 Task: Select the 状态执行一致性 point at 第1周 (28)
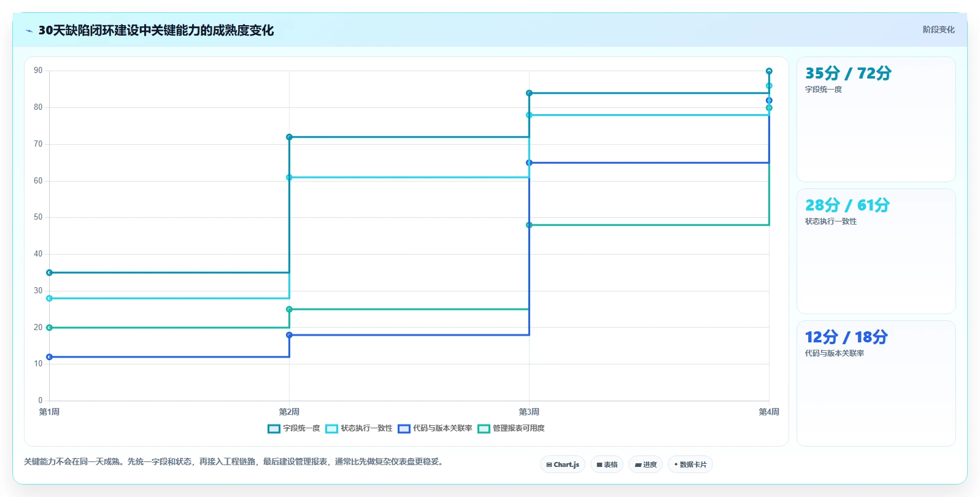coord(49,298)
